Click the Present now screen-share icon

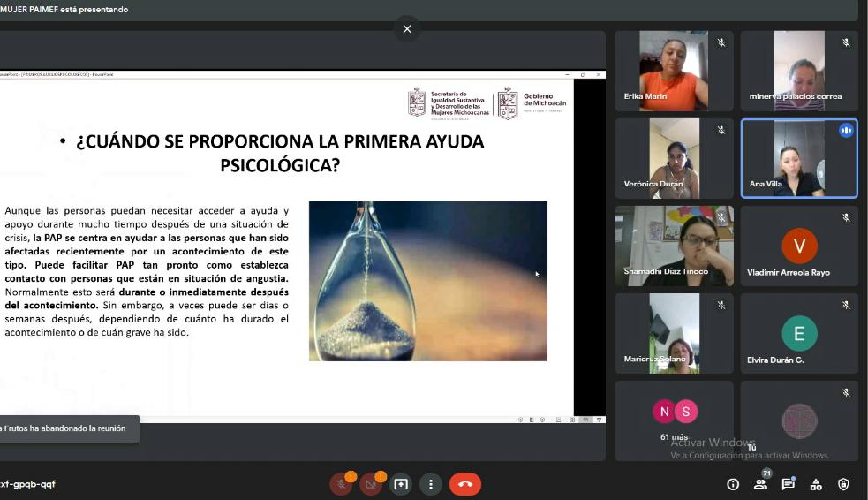point(401,484)
